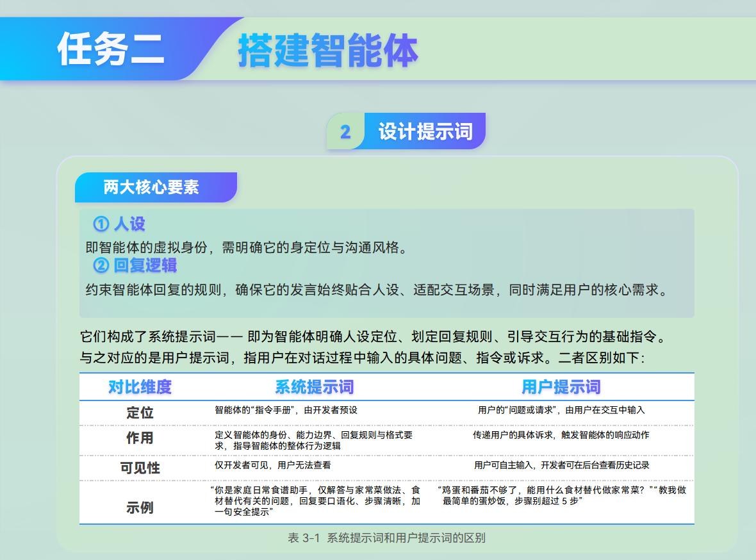Click example cell starting 你是家庭日常食谱助手

[315, 500]
